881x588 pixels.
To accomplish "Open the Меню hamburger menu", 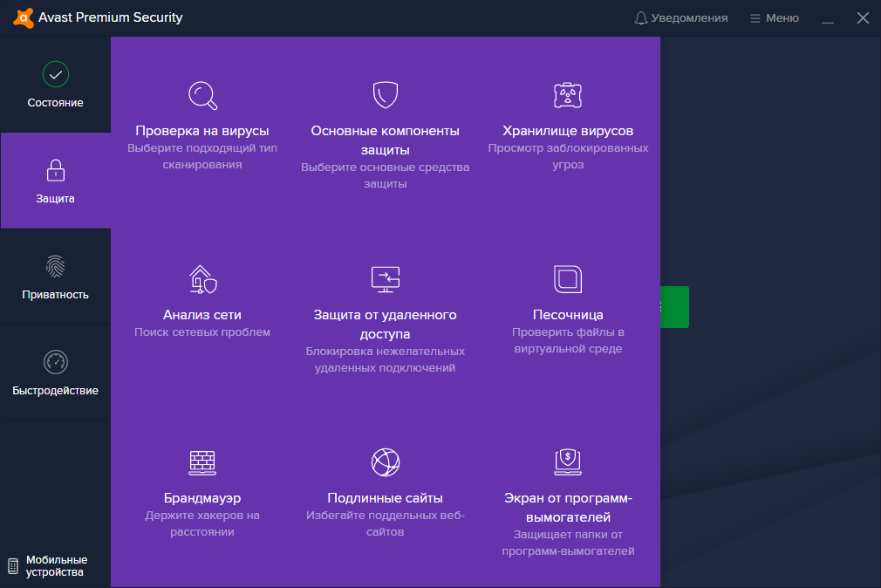I will 775,18.
